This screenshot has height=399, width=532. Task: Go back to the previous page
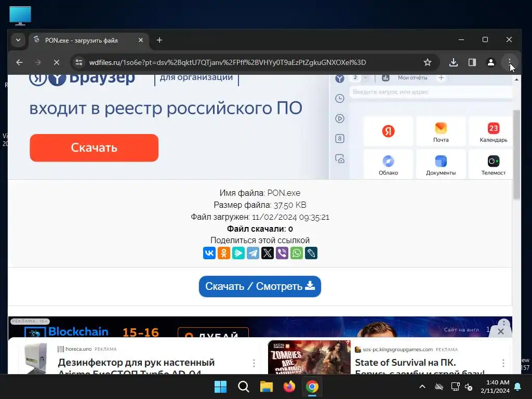pos(19,62)
